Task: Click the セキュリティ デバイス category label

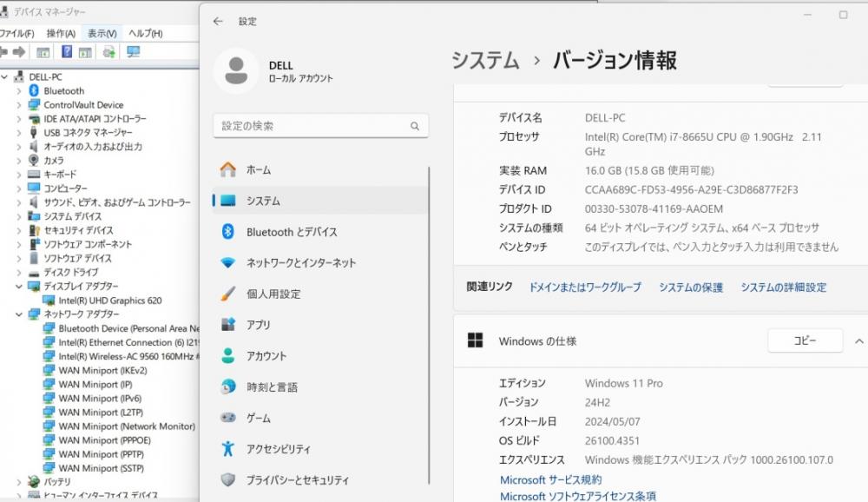Action: [x=79, y=230]
